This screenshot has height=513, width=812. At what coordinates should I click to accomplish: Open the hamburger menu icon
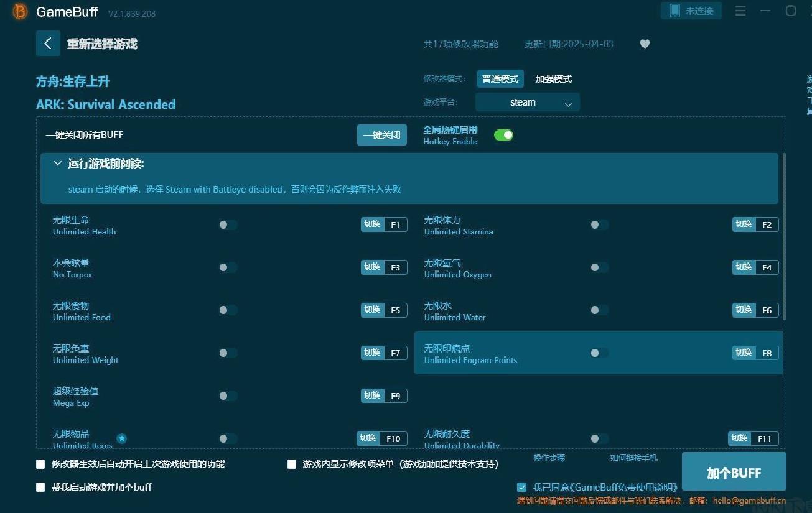[740, 11]
